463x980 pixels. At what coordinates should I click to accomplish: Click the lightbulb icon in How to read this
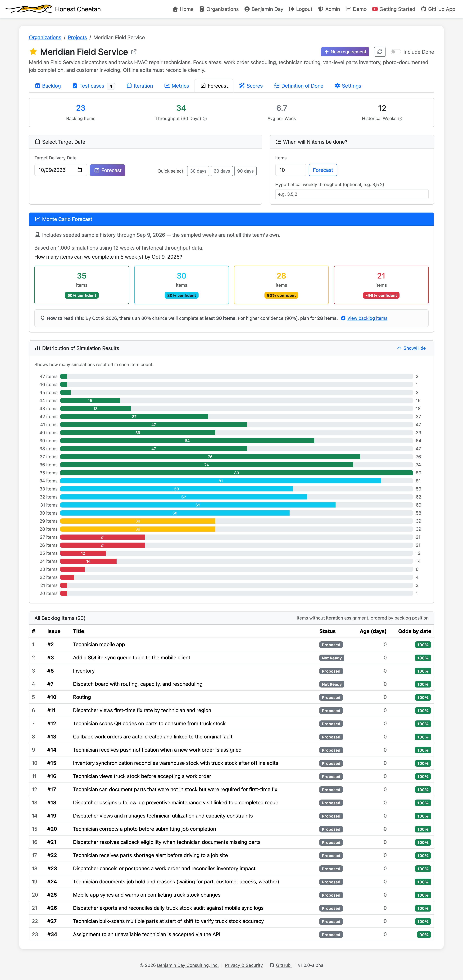[x=43, y=318]
